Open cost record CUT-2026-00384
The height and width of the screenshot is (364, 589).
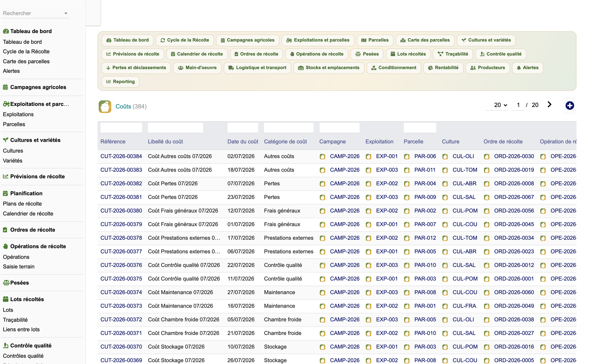[x=121, y=156]
